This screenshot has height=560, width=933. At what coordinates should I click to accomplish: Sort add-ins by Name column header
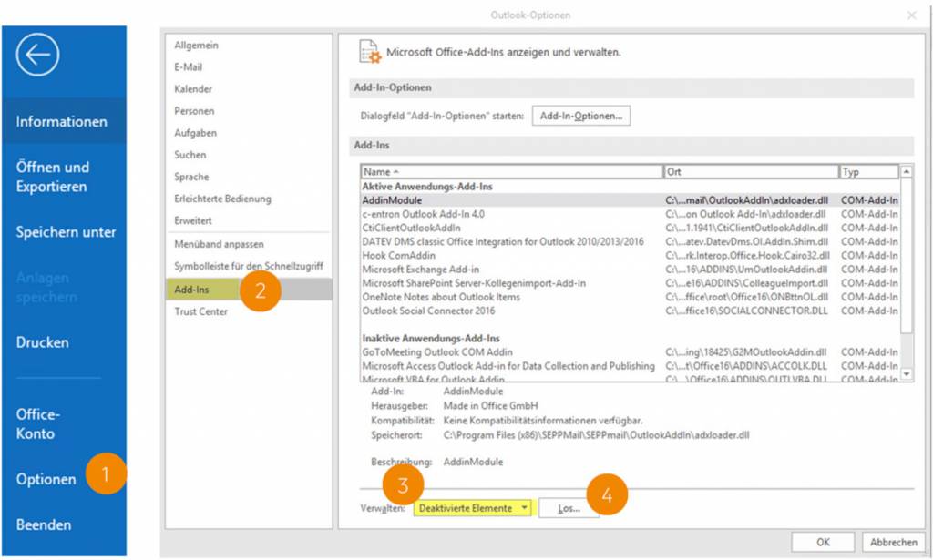click(x=511, y=171)
